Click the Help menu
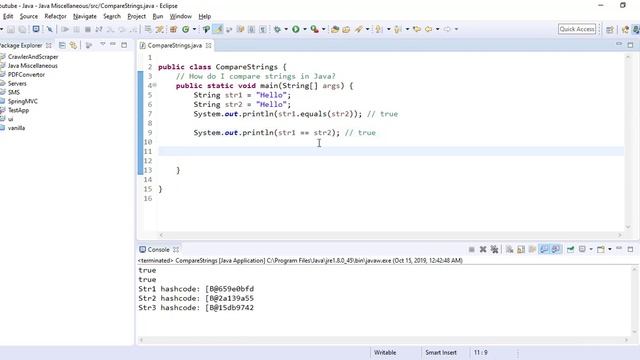Viewport: 640px width, 360px height. click(204, 16)
